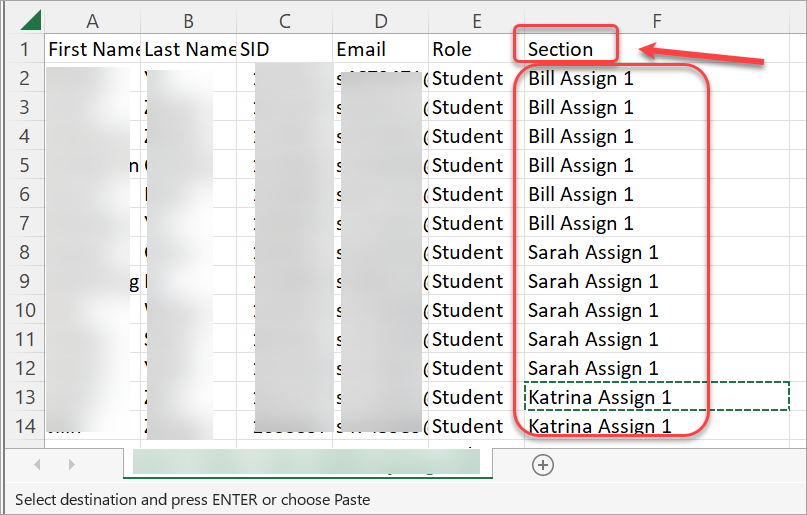Click the Select All corner triangle
The height and width of the screenshot is (515, 807).
pyautogui.click(x=31, y=21)
